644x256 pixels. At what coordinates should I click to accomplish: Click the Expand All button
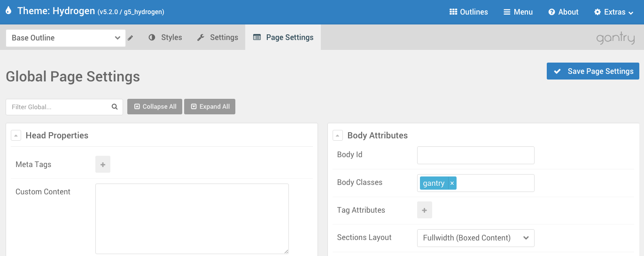[209, 107]
